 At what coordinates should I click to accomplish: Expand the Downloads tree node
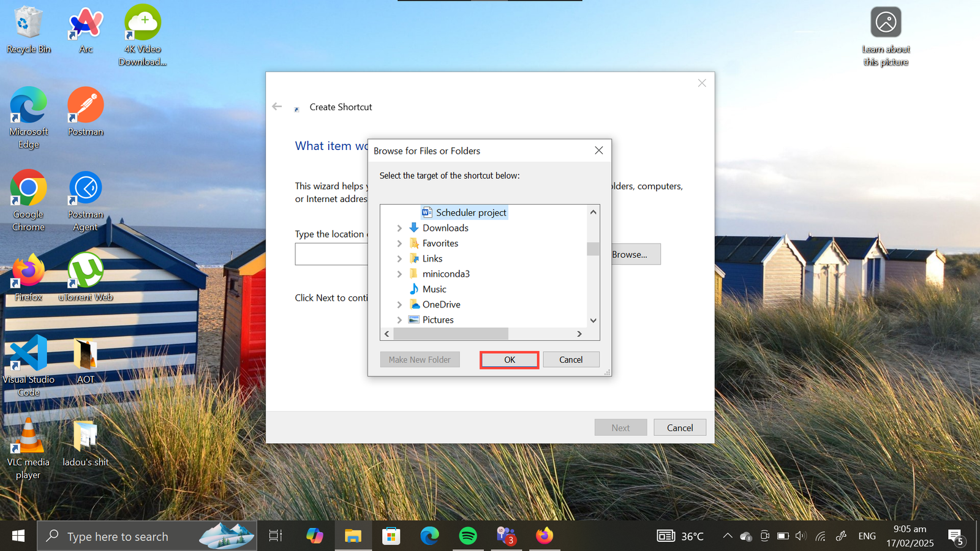coord(399,228)
